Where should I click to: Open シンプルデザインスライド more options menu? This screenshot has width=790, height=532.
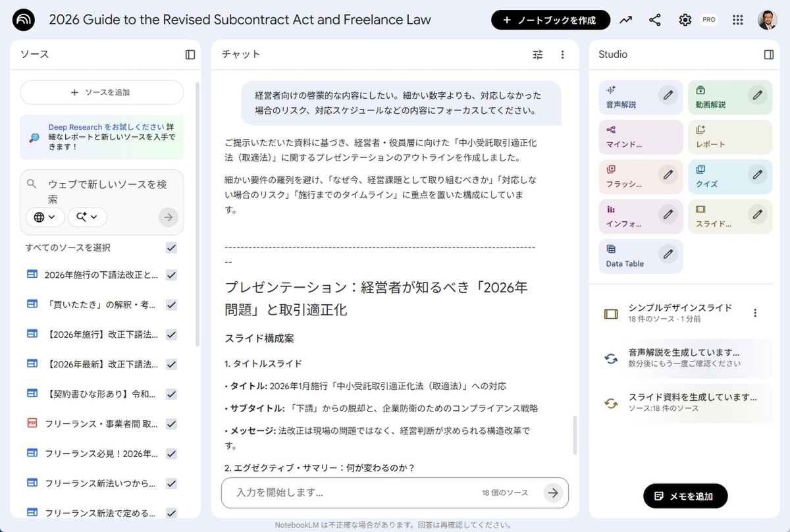[x=755, y=313]
